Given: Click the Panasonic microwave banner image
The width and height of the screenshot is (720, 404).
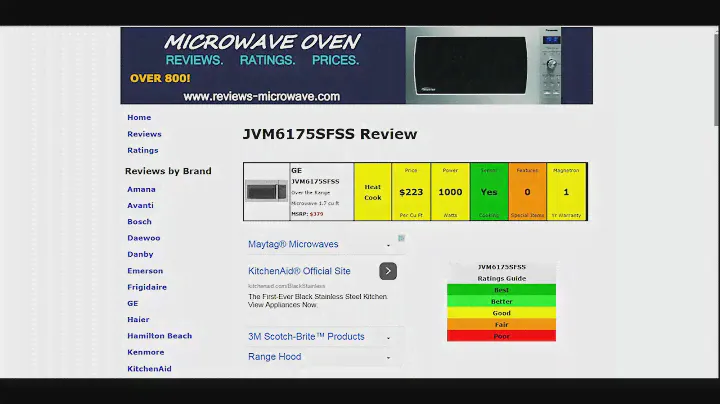Looking at the screenshot, I should (498, 65).
